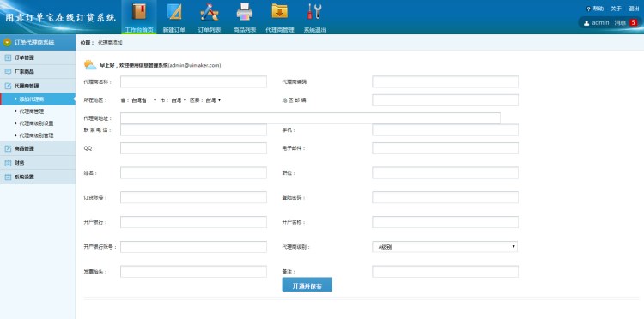644x319 pixels.
Task: Open the 市 city dropdown
Action: coord(179,100)
